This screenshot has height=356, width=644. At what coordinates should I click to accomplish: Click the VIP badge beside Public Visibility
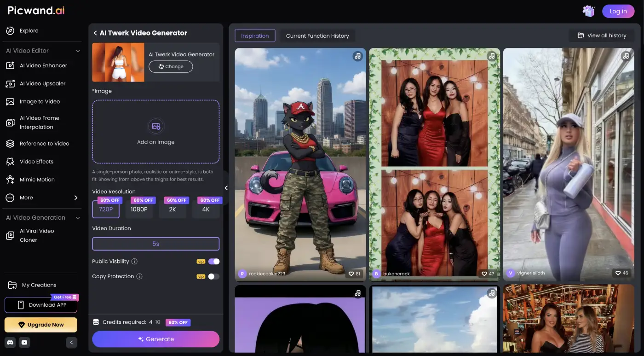201,262
